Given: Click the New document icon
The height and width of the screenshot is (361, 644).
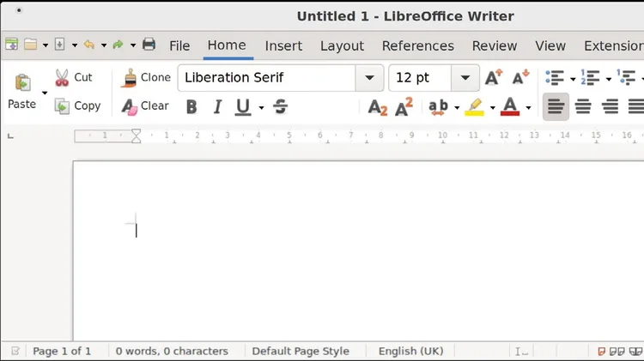Looking at the screenshot, I should [x=11, y=45].
